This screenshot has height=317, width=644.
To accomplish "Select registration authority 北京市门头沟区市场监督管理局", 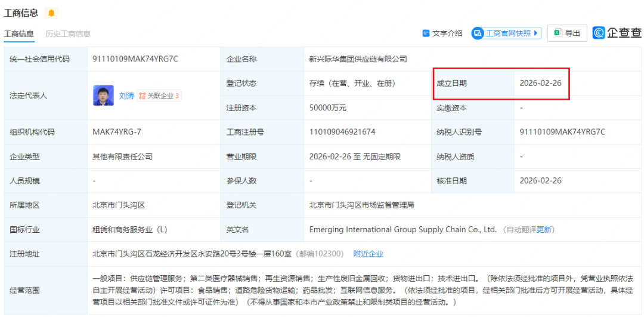I will (x=361, y=205).
